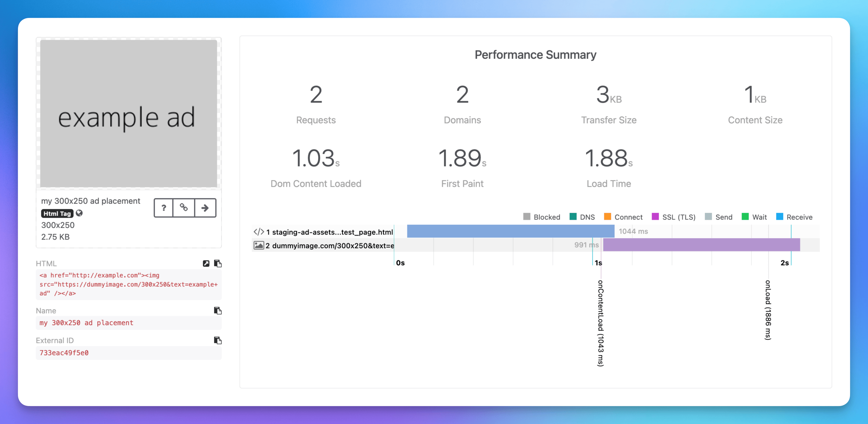Copy the Name field value
This screenshot has height=424, width=868.
[x=218, y=311]
